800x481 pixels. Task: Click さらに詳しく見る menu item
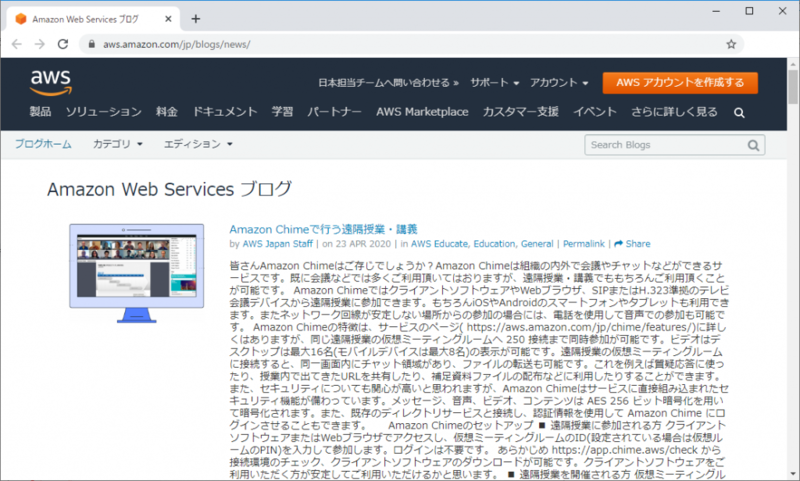point(674,112)
